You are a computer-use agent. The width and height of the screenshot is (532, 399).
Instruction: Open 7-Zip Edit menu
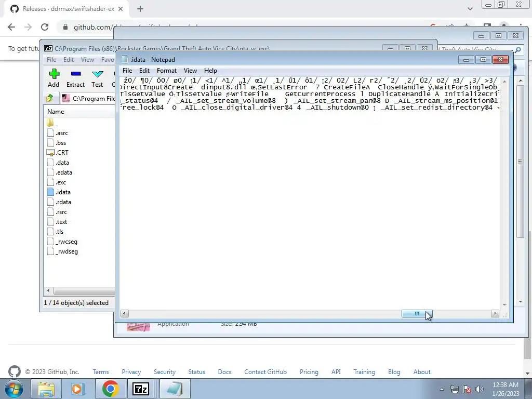pyautogui.click(x=69, y=60)
